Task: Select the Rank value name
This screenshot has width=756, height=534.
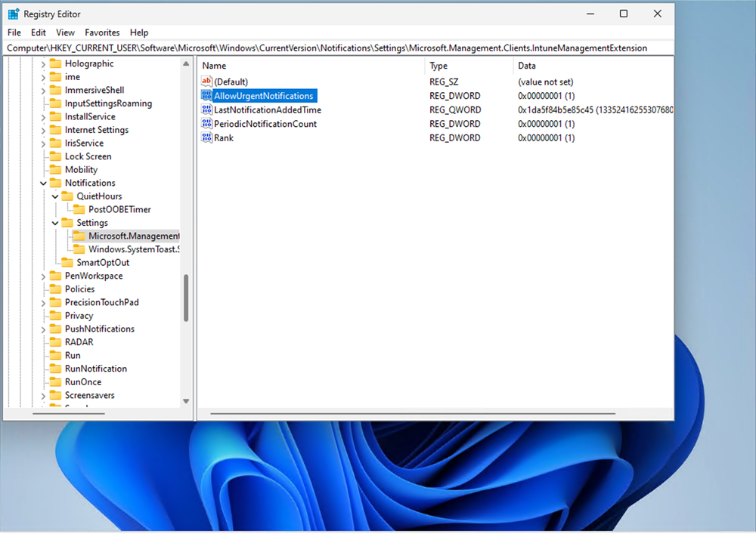Action: [x=224, y=137]
